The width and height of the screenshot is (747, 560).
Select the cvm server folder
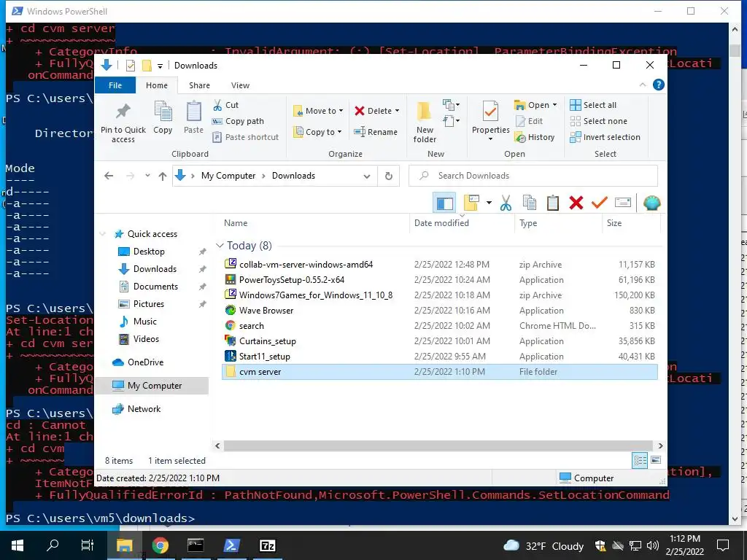(440, 372)
